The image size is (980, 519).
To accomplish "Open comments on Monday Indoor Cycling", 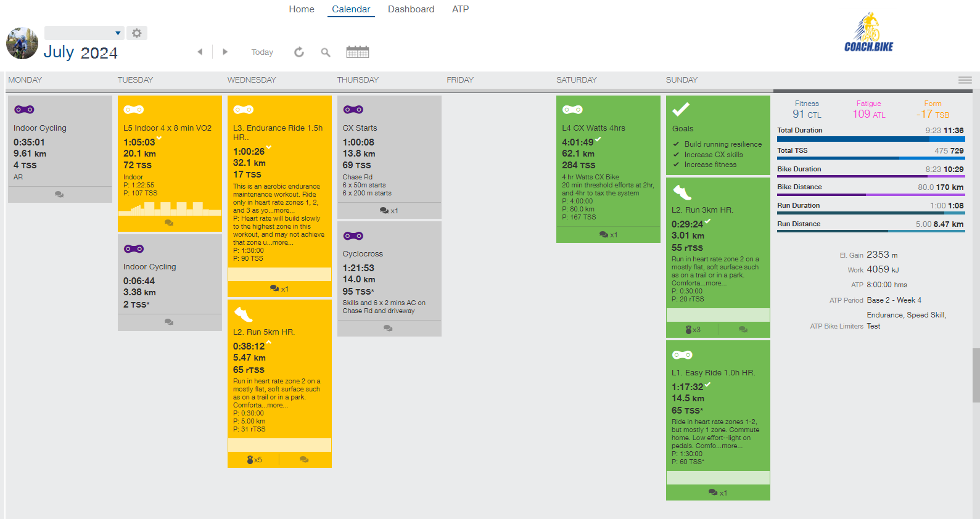I will coord(59,195).
